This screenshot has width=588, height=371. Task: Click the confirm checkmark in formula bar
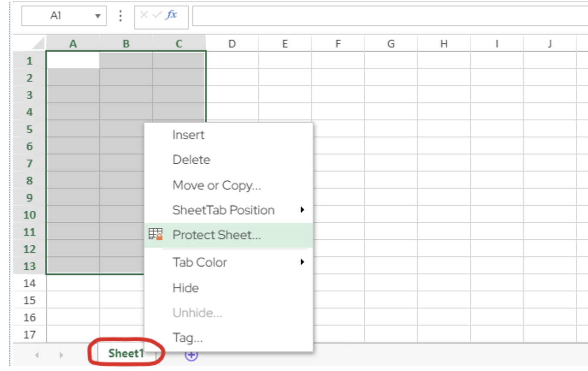click(157, 15)
